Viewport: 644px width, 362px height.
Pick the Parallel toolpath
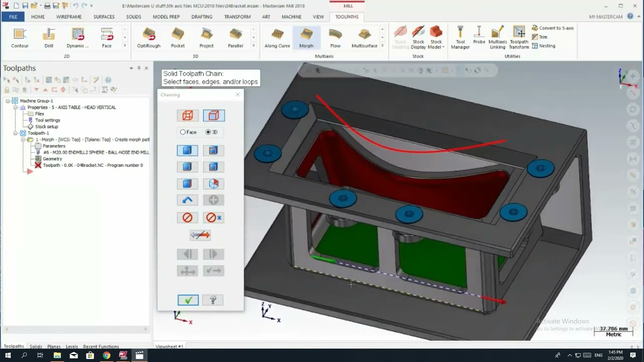[235, 38]
